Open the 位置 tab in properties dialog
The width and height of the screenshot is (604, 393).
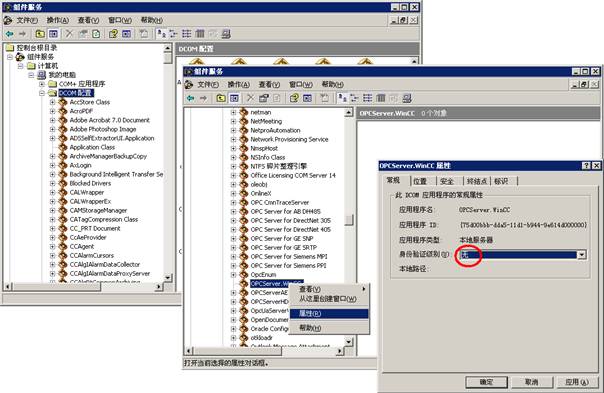(420, 181)
